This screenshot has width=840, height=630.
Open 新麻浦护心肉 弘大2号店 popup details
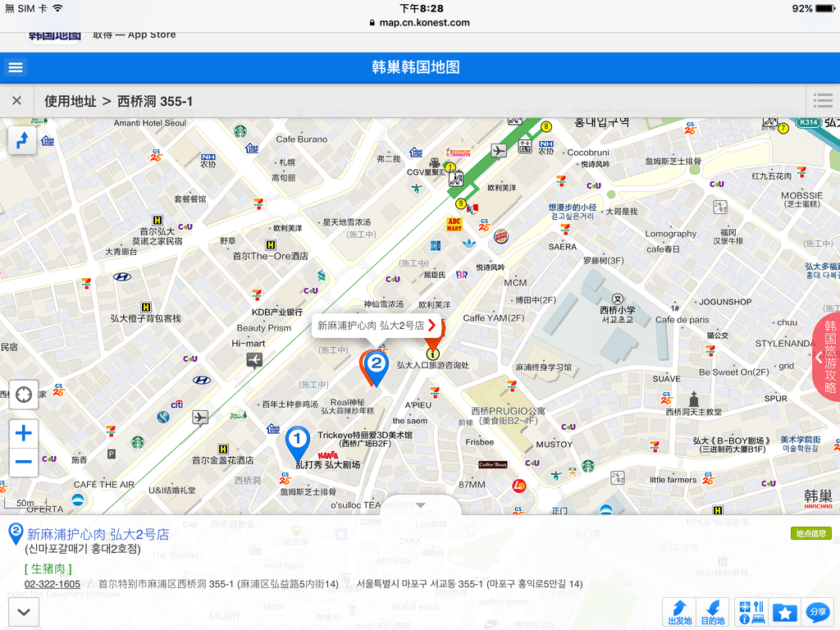pyautogui.click(x=376, y=326)
